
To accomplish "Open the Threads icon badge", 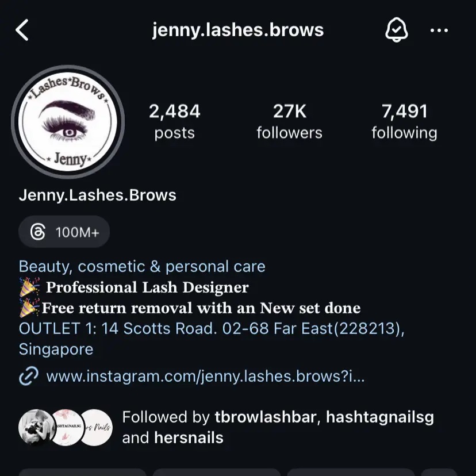I will pos(38,232).
